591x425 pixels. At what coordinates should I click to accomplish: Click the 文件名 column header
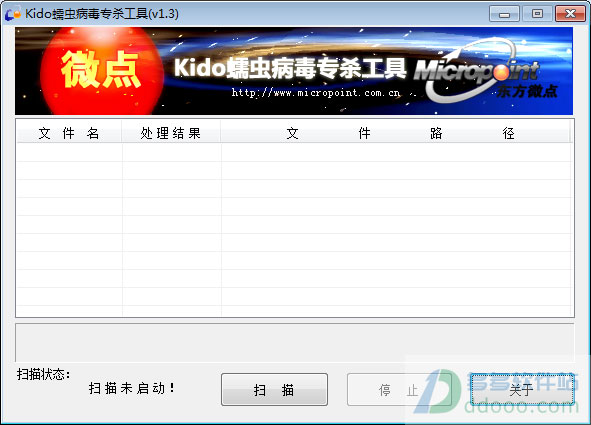pyautogui.click(x=69, y=133)
